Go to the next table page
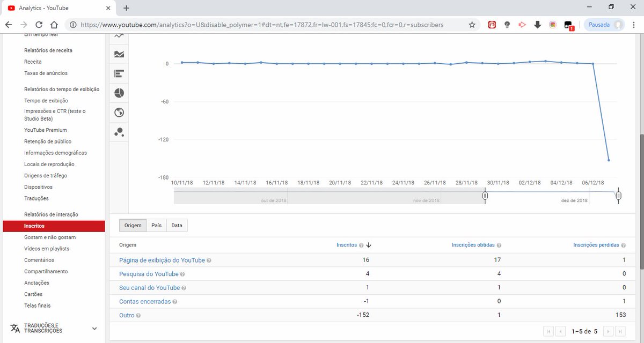This screenshot has width=644, height=343. (609, 331)
